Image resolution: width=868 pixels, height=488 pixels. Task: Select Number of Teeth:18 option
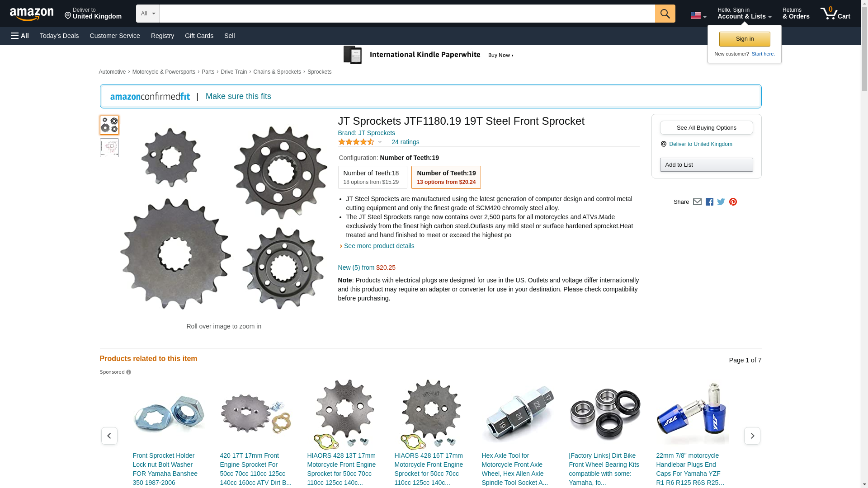point(372,177)
